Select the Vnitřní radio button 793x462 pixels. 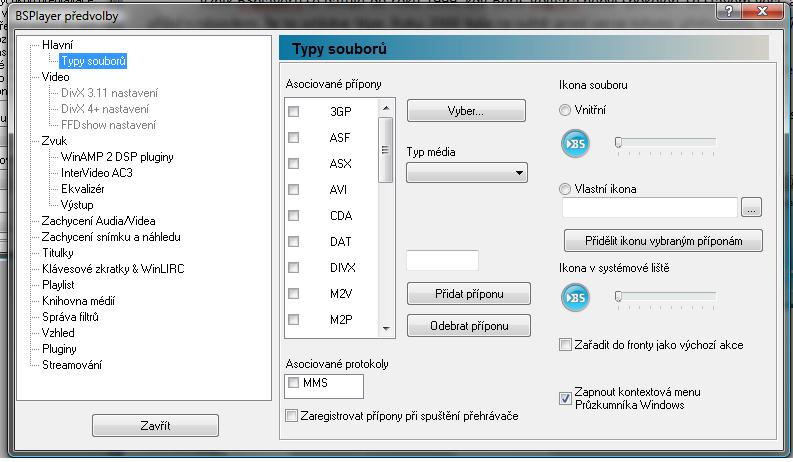[565, 110]
